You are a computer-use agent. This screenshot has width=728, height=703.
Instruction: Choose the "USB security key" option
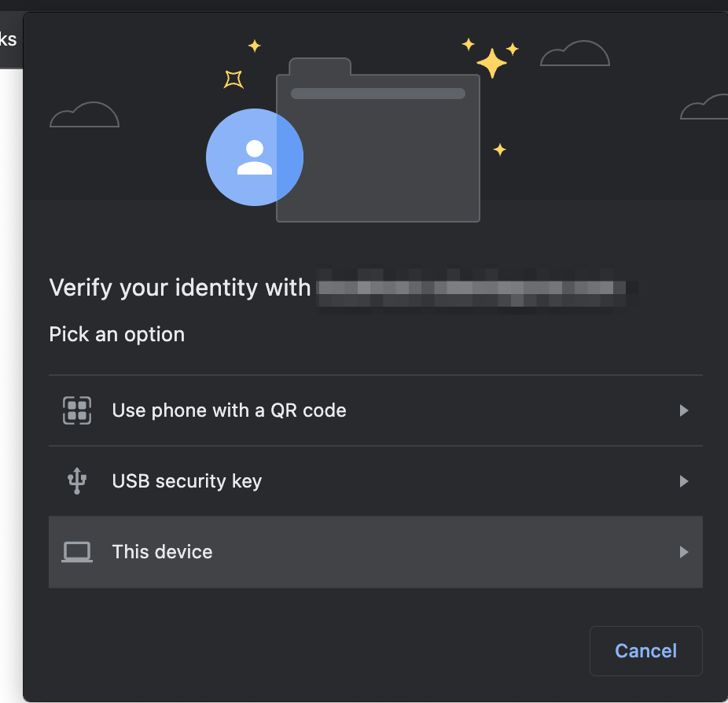coord(187,481)
